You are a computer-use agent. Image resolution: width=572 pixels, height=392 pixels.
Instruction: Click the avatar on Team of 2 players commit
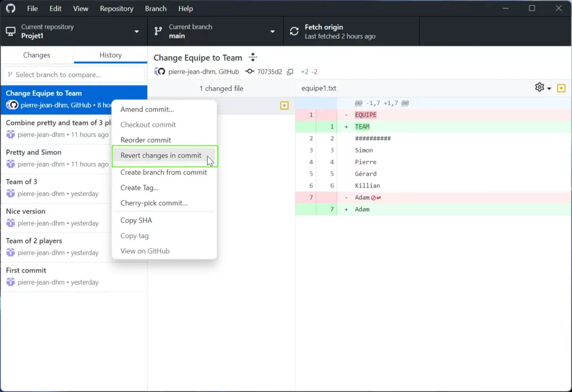tap(11, 253)
